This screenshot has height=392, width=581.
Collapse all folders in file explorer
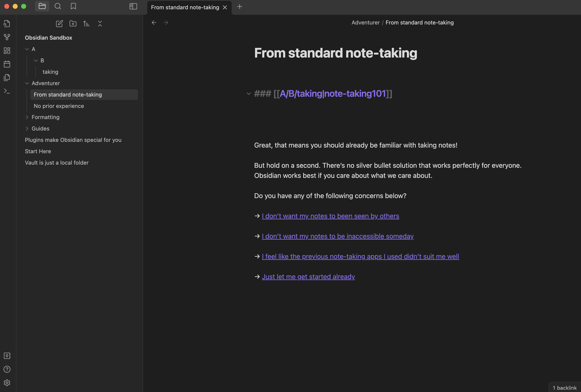pyautogui.click(x=100, y=24)
